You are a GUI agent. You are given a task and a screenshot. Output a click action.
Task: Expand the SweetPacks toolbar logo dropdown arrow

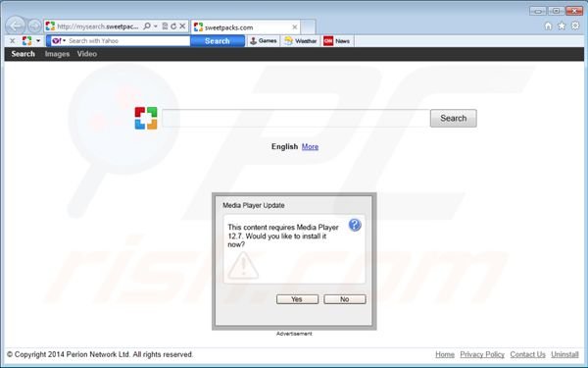tap(38, 40)
